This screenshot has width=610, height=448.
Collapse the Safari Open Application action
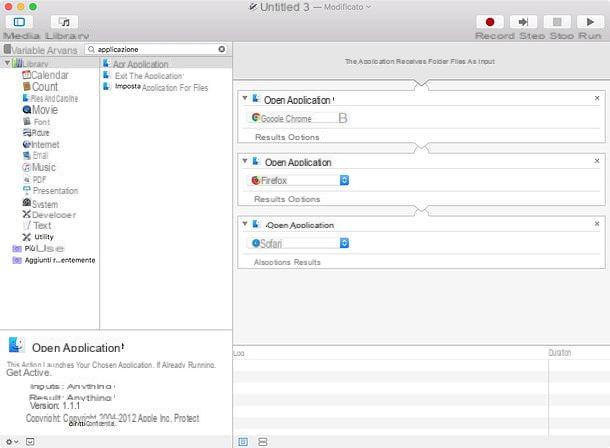tap(245, 224)
